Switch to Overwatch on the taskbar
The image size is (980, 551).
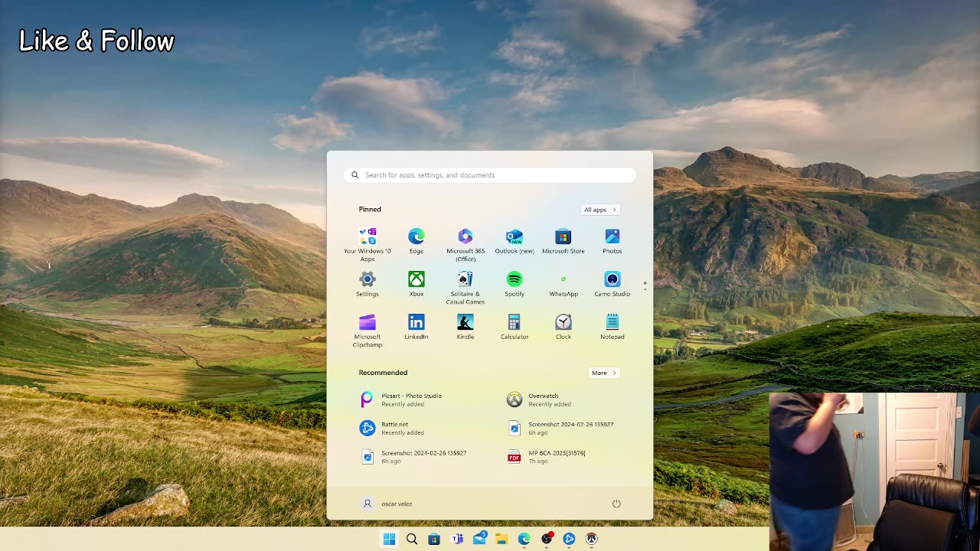[x=592, y=539]
